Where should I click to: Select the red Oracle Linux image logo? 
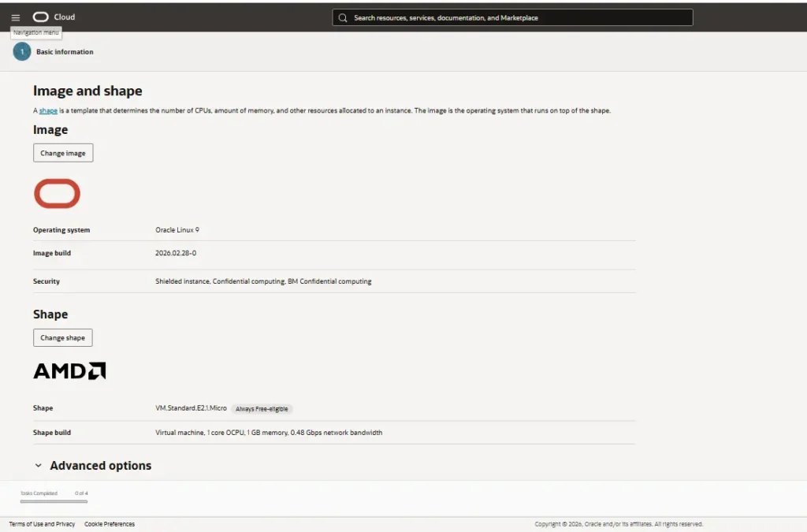click(x=57, y=192)
